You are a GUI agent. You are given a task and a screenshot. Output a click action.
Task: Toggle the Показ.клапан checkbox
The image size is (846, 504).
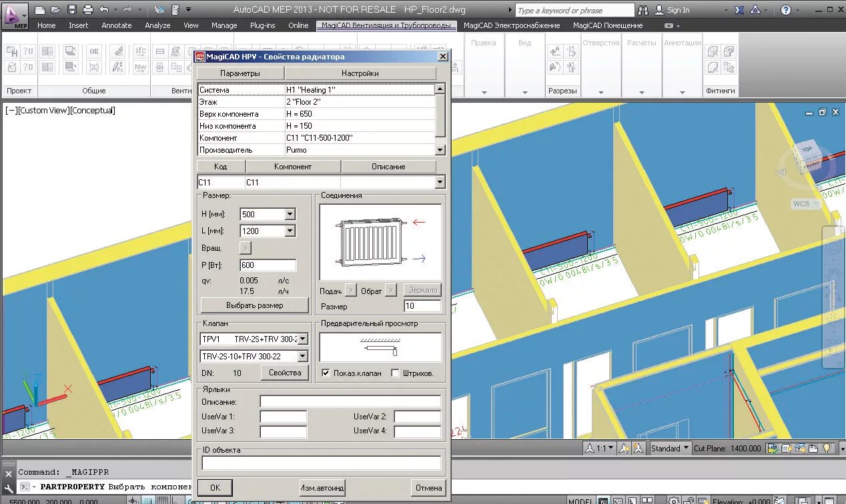(326, 373)
